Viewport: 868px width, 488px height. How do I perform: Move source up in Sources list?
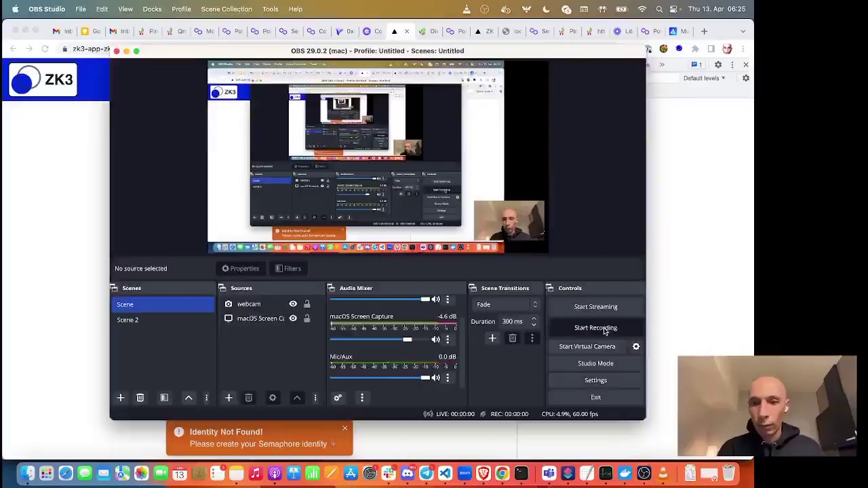297,398
